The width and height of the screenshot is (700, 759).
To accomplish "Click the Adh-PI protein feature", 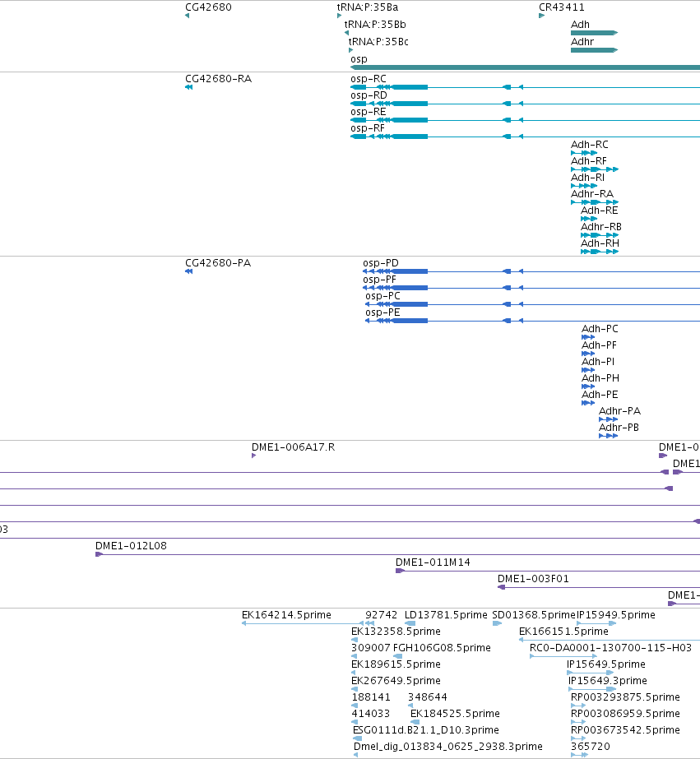I will click(x=588, y=370).
